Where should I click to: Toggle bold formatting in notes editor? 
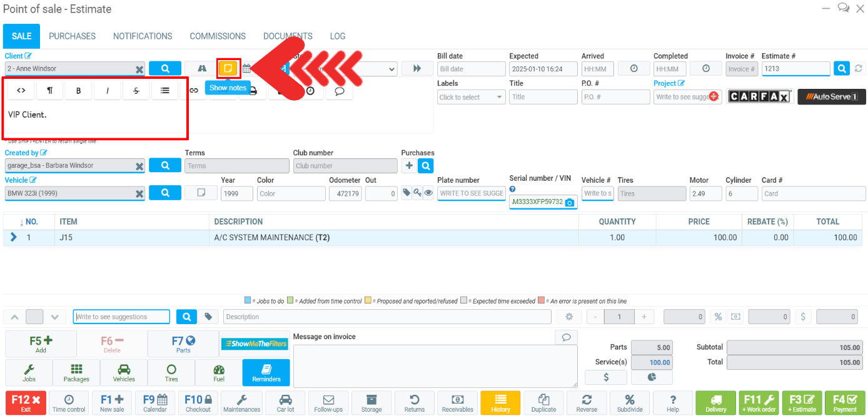tap(79, 91)
